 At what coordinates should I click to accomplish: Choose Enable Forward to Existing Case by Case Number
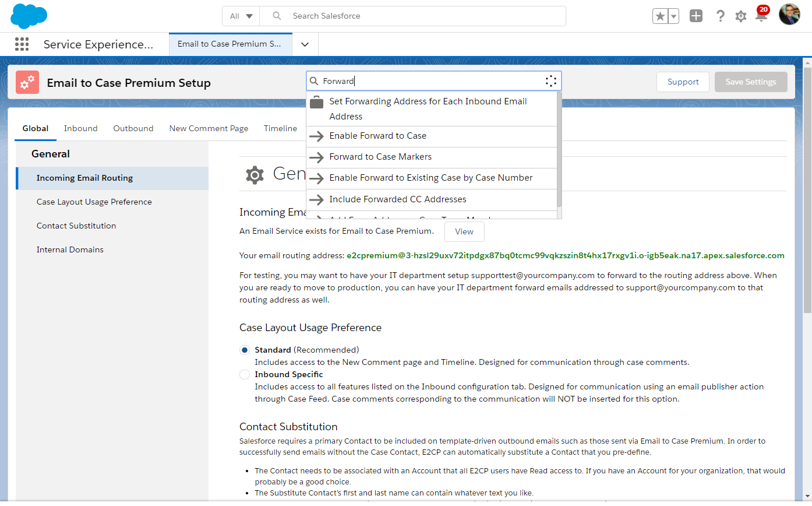432,178
